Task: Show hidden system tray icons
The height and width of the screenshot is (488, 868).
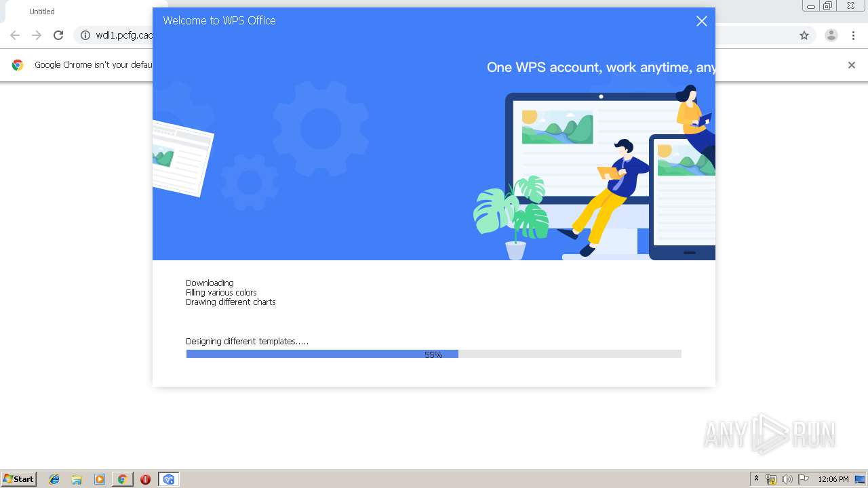Action: coord(756,479)
